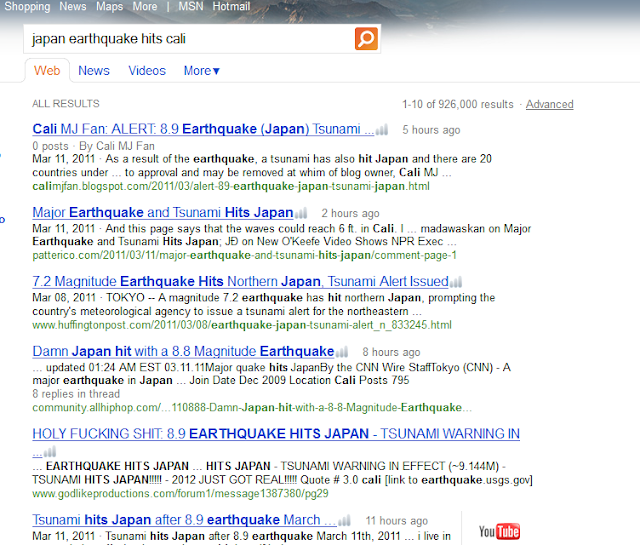Image resolution: width=640 pixels, height=545 pixels.
Task: Expand the More dropdown under the search box
Action: tap(202, 71)
